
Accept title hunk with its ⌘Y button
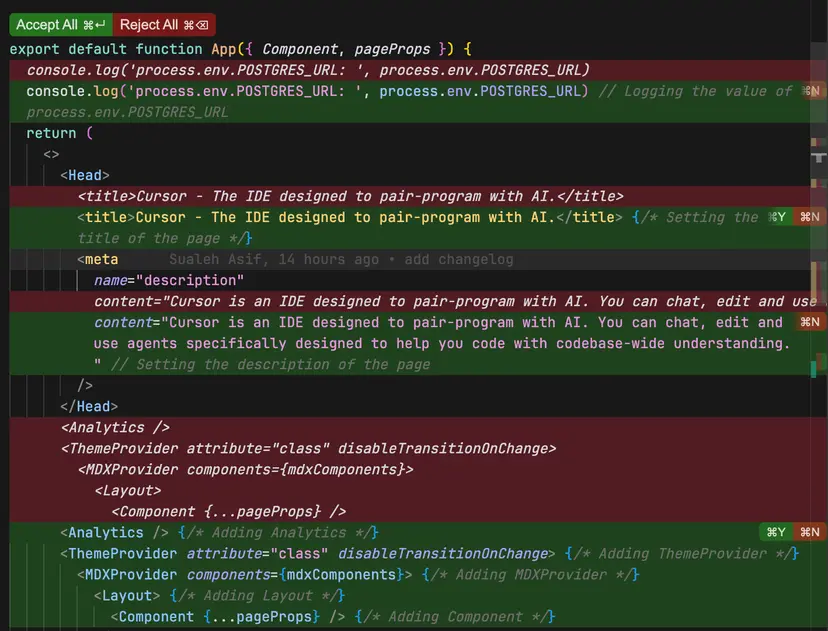pyautogui.click(x=777, y=217)
